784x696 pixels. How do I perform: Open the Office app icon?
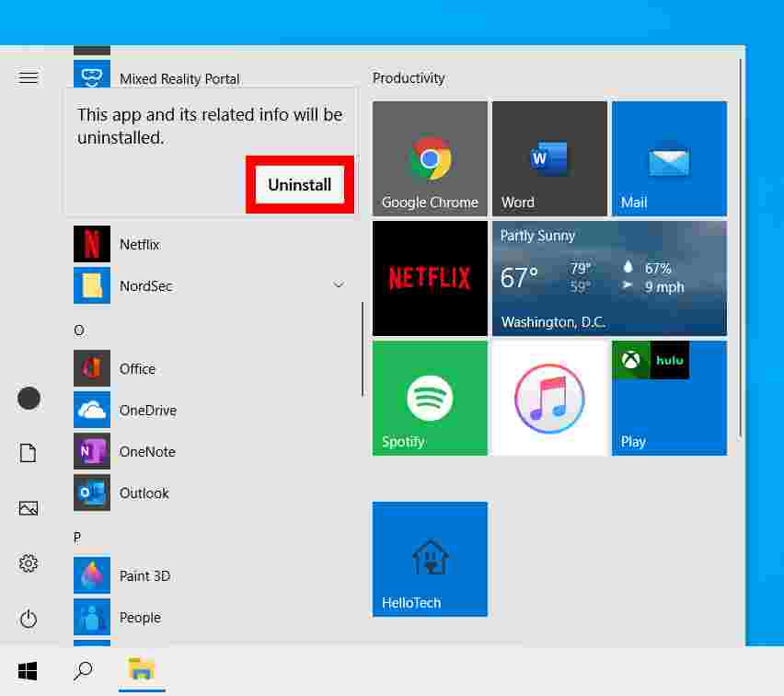[92, 368]
